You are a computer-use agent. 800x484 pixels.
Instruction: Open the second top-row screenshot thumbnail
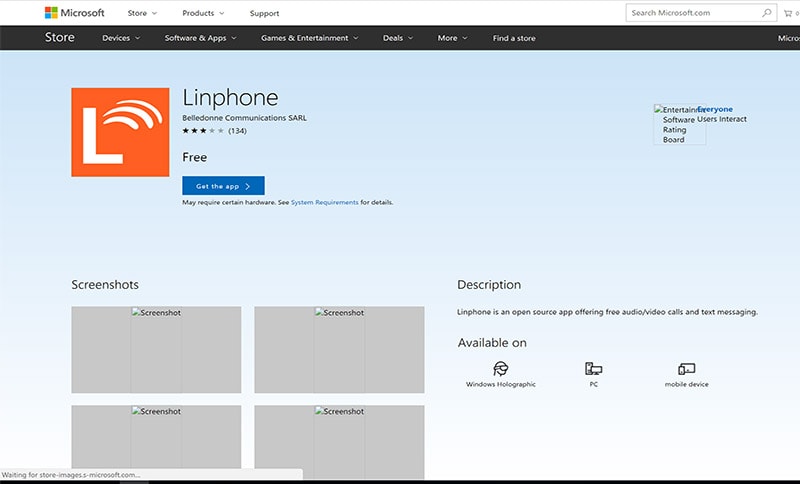click(x=339, y=349)
